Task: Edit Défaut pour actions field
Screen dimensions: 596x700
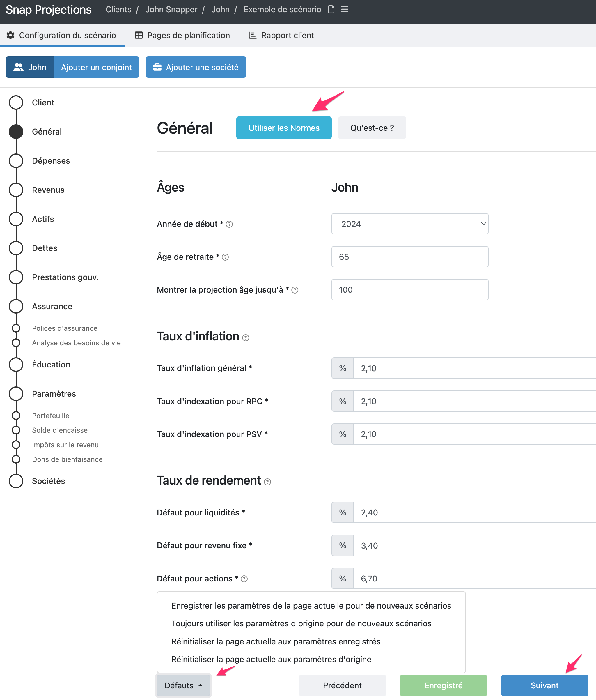Action: click(x=474, y=579)
